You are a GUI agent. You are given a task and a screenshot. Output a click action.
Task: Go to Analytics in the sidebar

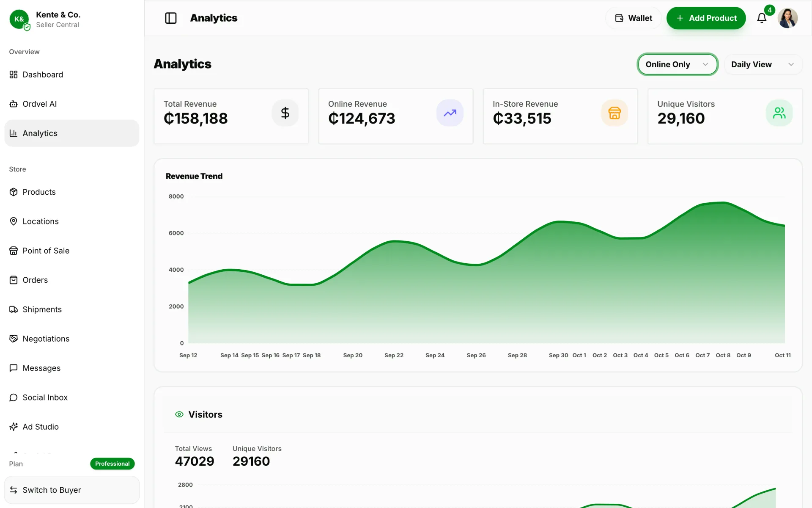71,133
